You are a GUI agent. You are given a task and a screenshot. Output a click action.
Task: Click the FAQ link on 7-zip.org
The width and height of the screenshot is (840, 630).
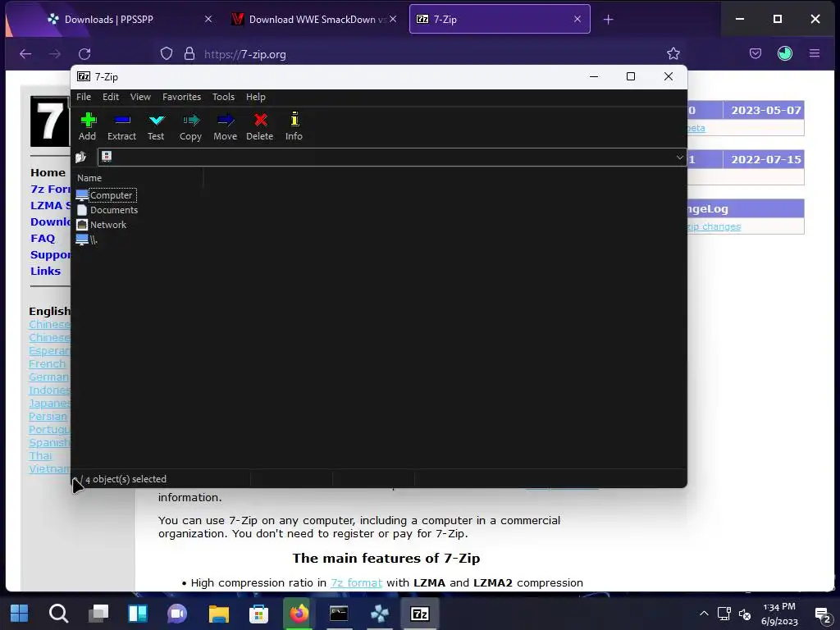[43, 239]
